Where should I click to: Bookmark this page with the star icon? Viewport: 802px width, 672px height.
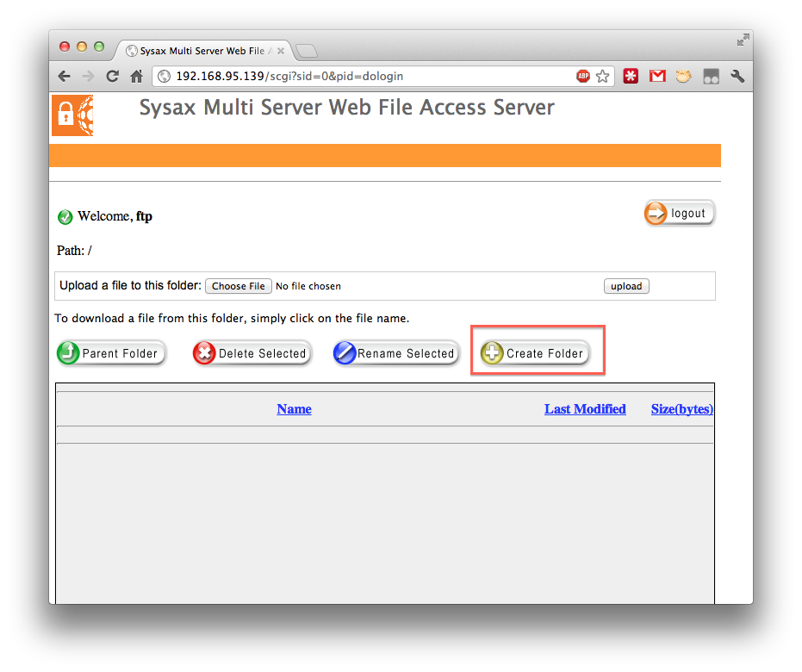(x=603, y=77)
